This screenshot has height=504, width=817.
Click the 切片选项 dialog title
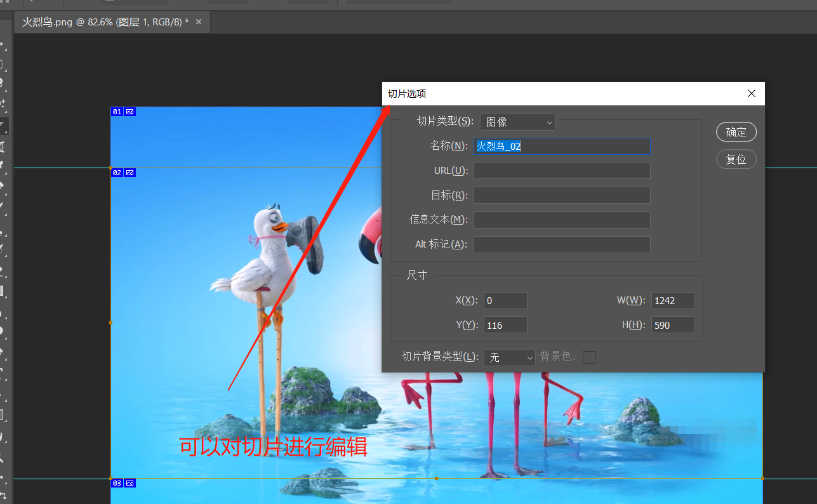coord(407,93)
